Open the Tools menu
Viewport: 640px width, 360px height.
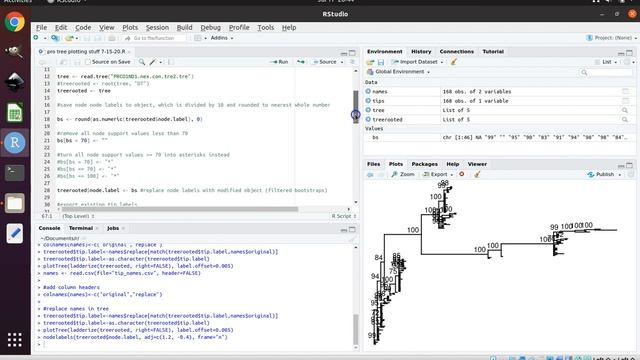click(x=265, y=28)
